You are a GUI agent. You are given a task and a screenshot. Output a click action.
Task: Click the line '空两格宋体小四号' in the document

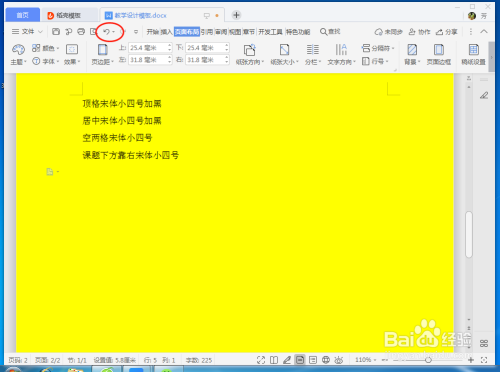(117, 138)
